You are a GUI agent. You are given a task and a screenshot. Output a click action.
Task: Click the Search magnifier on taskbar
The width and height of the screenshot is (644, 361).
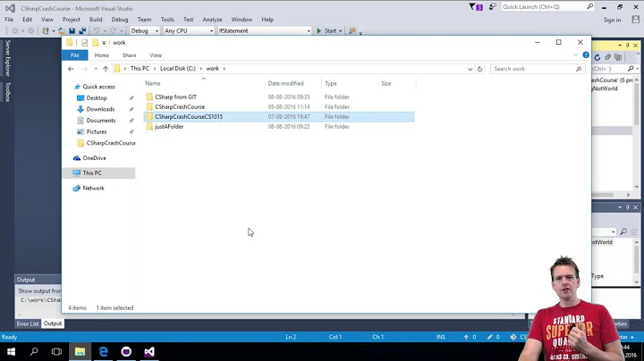coord(32,352)
